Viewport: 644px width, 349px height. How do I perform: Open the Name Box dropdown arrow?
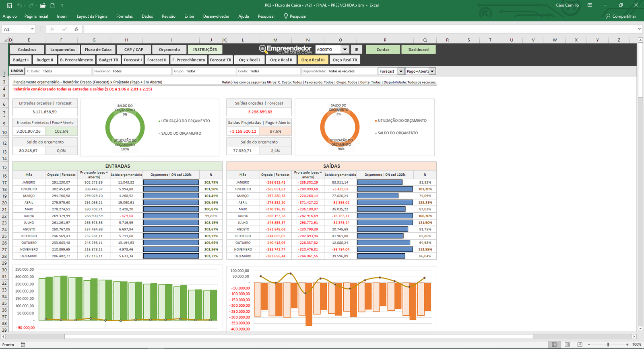click(32, 29)
